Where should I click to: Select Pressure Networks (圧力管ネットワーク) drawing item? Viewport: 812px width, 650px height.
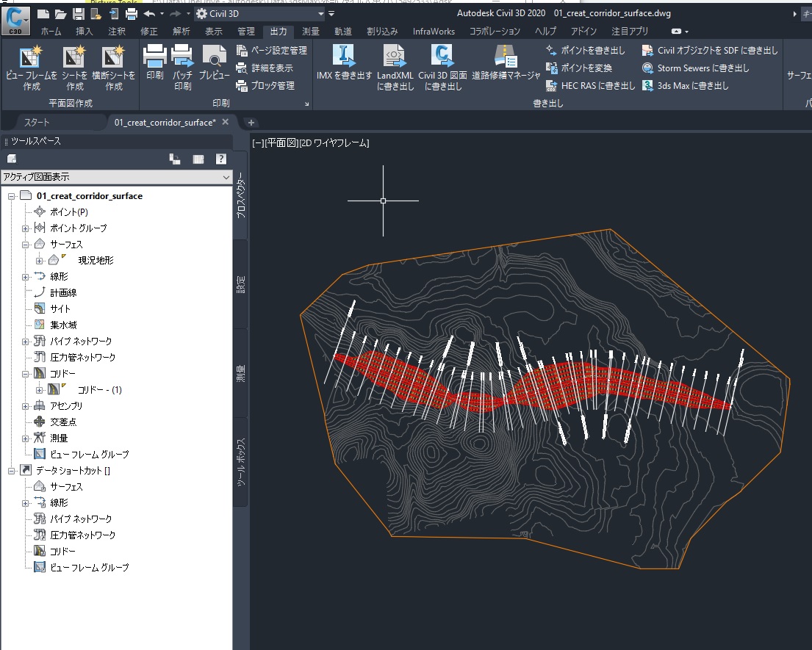coord(82,358)
